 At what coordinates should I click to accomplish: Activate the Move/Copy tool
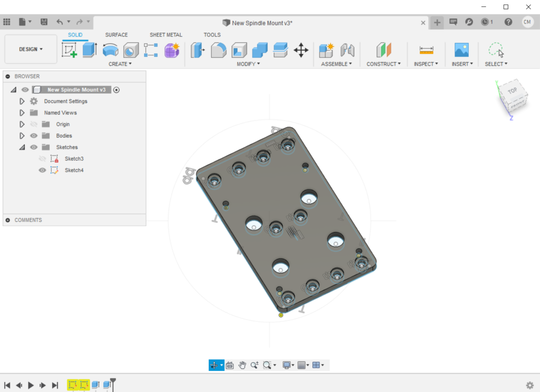(300, 50)
